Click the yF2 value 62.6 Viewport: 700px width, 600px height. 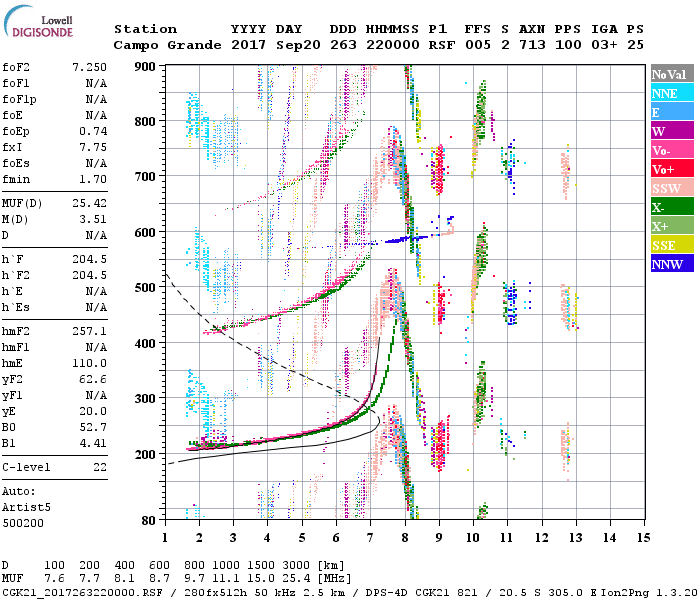[93, 379]
